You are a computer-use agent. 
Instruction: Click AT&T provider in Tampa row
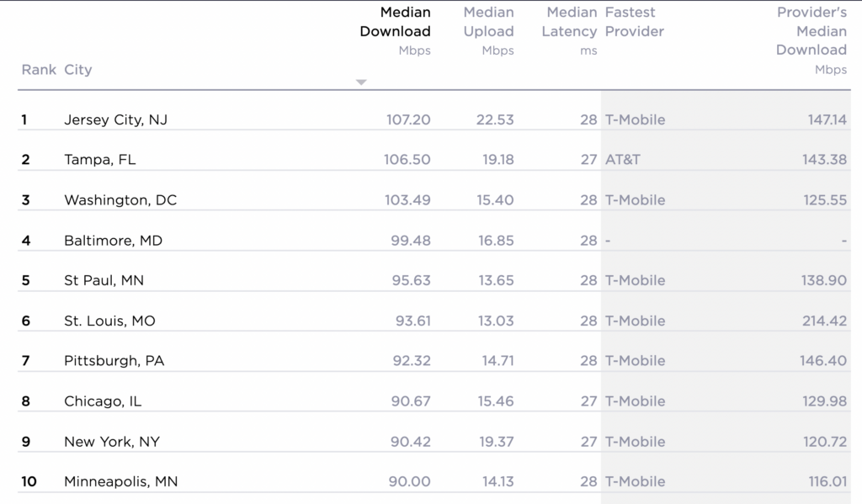tap(622, 160)
